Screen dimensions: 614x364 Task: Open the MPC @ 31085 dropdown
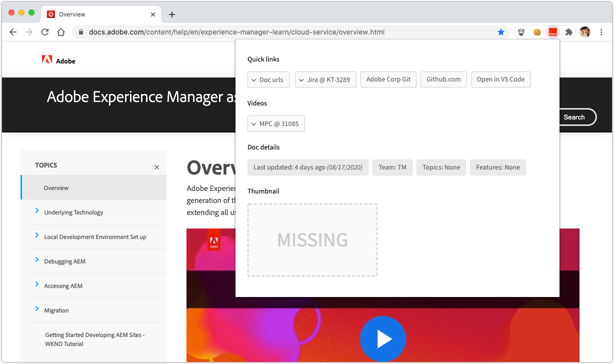pos(276,123)
